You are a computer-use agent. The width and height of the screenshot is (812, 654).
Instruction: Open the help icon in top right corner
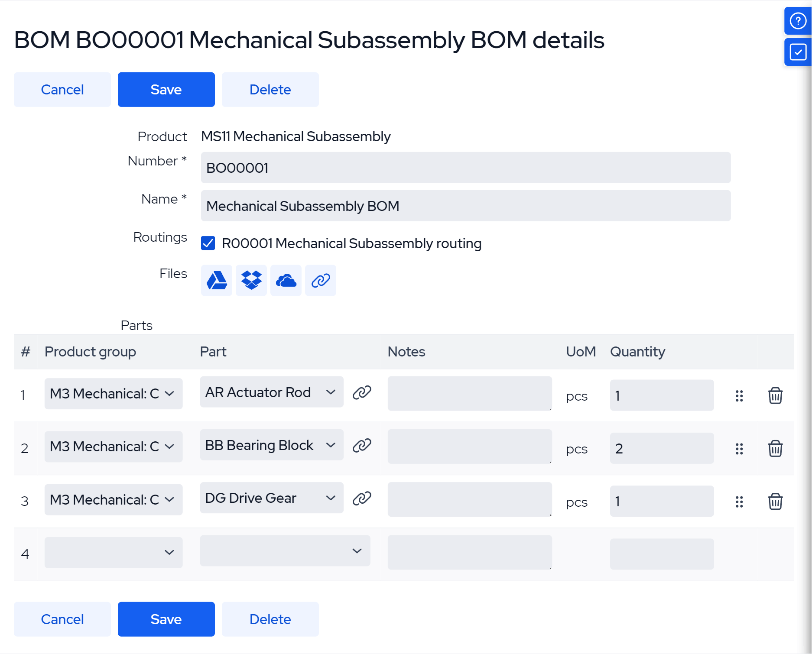797,21
